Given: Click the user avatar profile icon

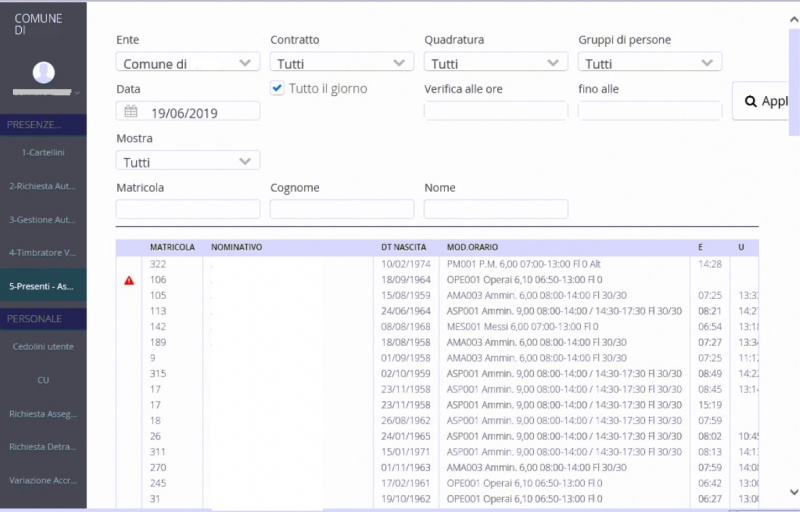Looking at the screenshot, I should click(x=43, y=73).
